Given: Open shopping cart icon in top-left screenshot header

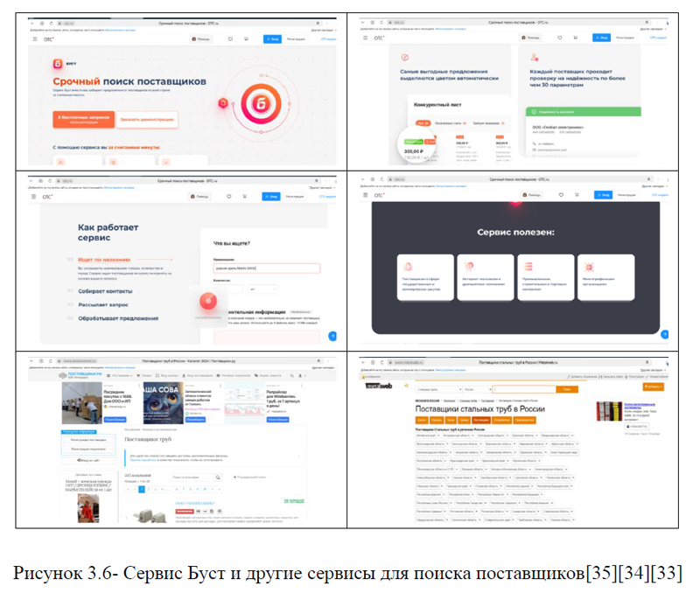Looking at the screenshot, I should 246,39.
